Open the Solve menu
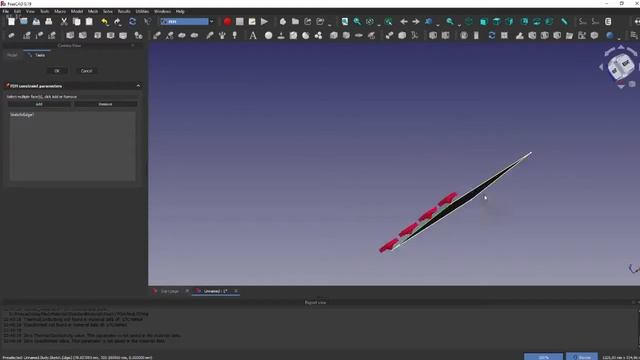This screenshot has height=360, width=640. point(108,11)
